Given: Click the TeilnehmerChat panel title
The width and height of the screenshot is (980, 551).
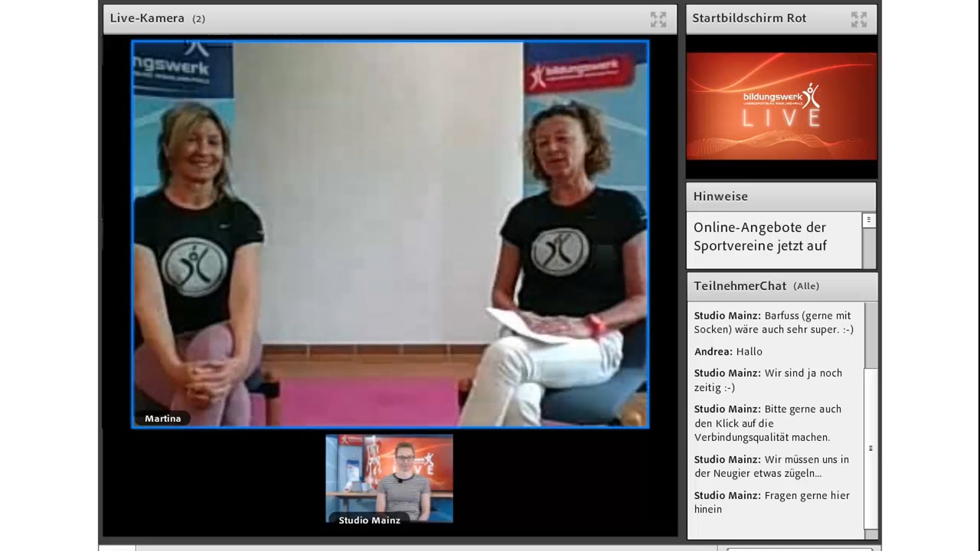Looking at the screenshot, I should [x=740, y=286].
